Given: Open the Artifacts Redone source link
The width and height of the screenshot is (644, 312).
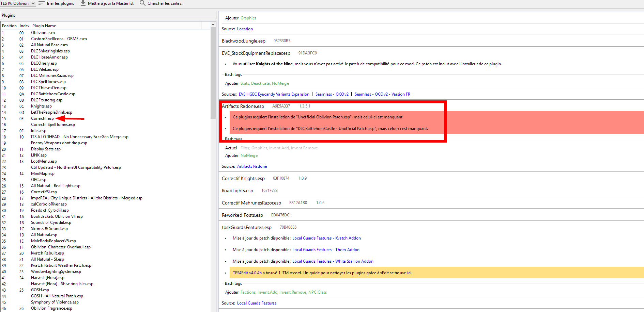Looking at the screenshot, I should coord(252,166).
